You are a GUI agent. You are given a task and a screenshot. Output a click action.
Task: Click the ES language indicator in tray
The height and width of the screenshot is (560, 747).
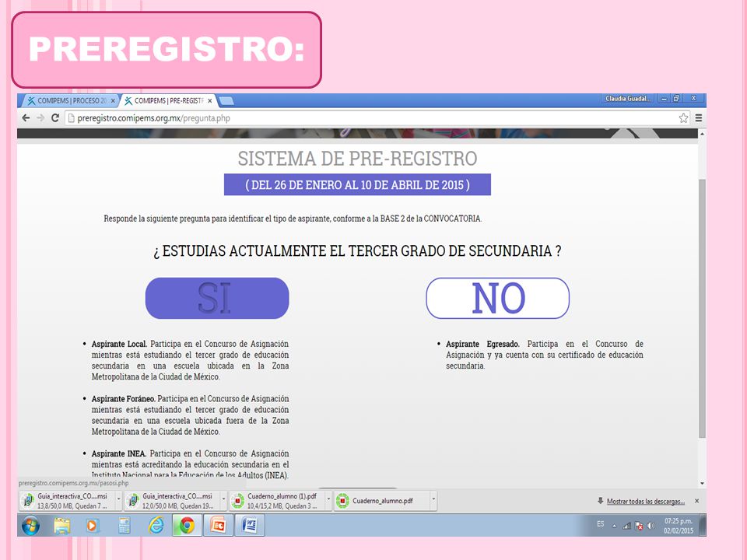tap(600, 524)
